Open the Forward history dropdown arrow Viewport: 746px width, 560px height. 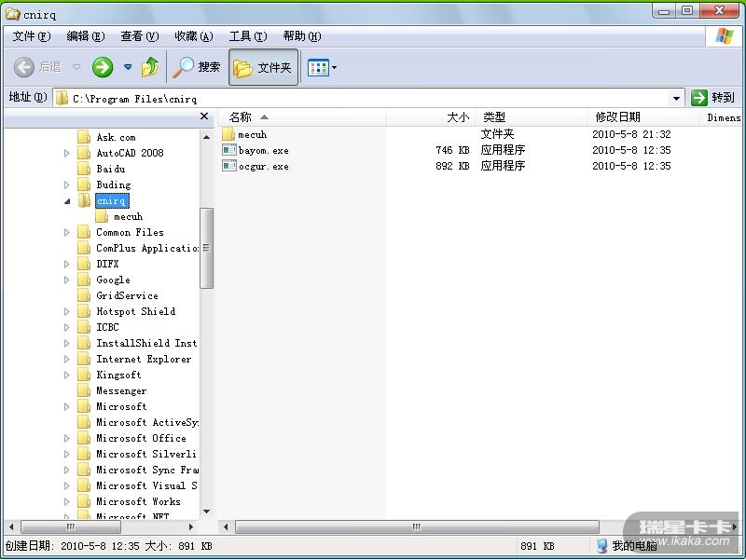point(128,67)
